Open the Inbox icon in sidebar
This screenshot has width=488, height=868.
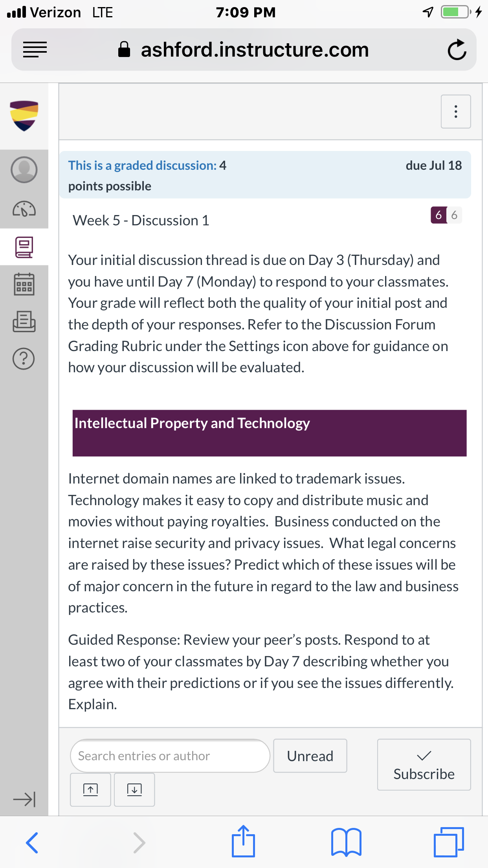click(24, 322)
